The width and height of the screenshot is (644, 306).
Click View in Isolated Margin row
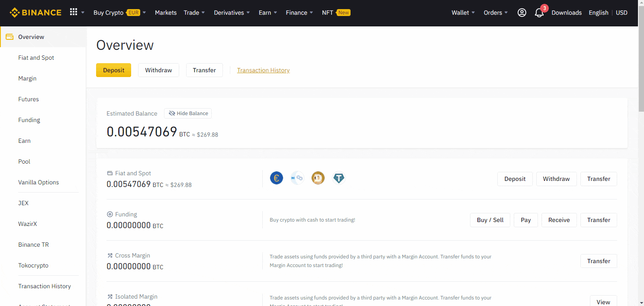(603, 301)
